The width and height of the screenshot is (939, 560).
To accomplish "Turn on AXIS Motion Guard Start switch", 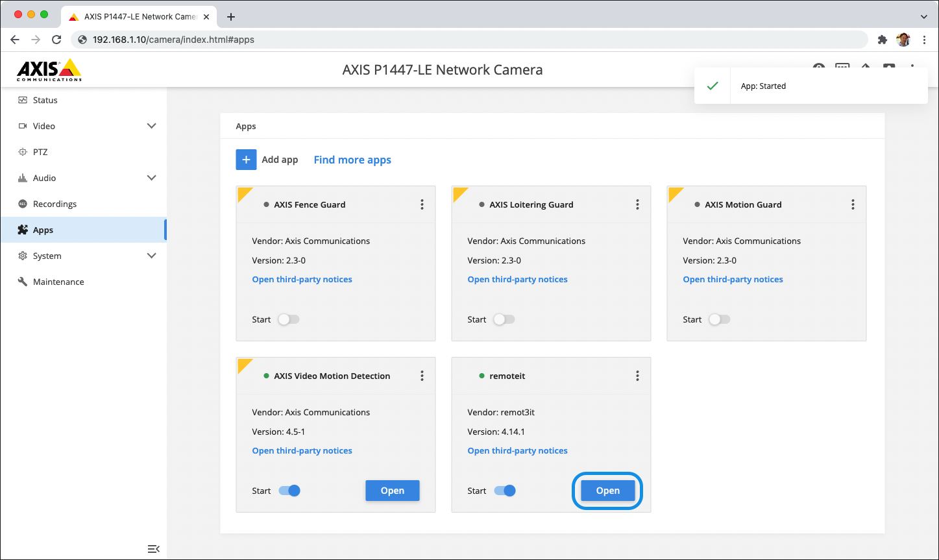I will click(720, 319).
